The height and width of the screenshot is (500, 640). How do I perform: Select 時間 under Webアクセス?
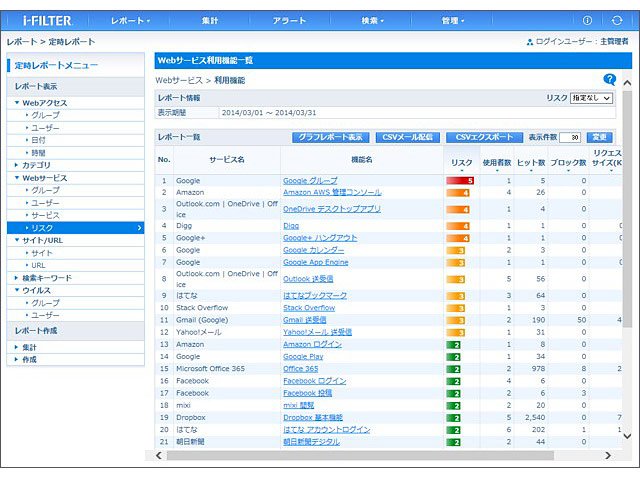(38, 153)
